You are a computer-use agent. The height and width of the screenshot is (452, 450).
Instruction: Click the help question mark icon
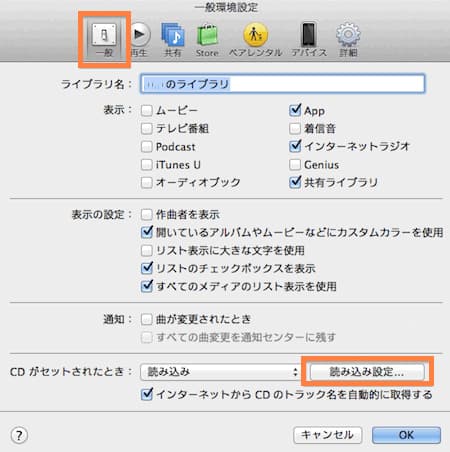tap(19, 435)
